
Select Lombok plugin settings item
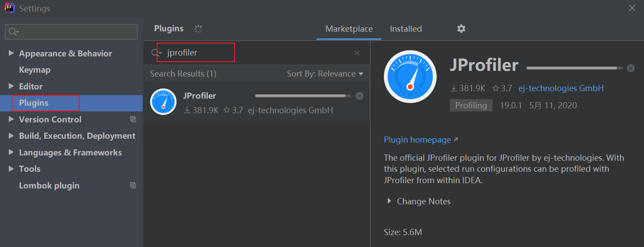click(x=49, y=185)
